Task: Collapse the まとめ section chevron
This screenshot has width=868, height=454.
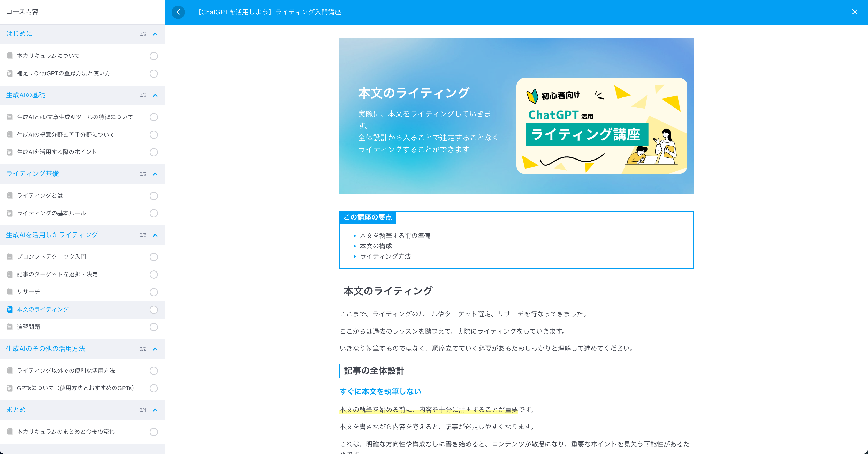Action: 155,410
